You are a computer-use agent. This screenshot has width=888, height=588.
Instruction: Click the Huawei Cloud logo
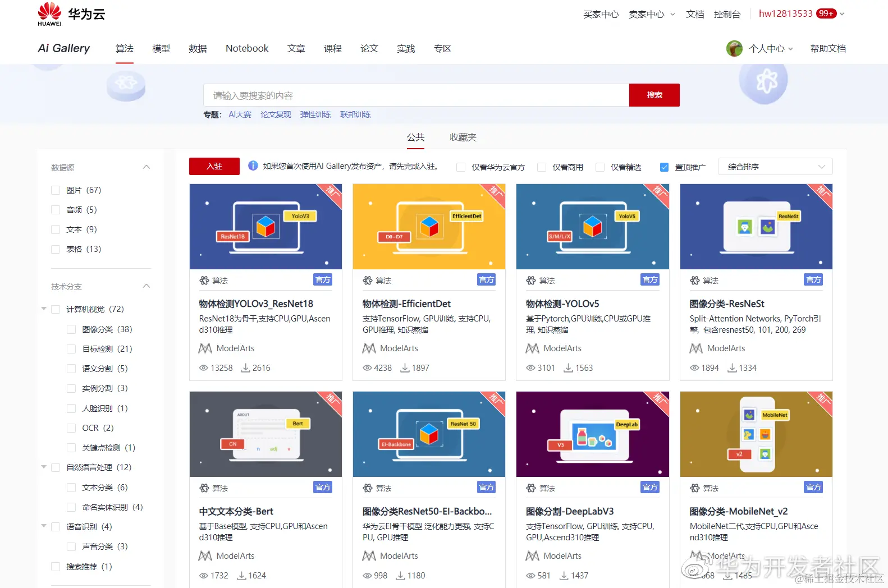click(x=71, y=14)
